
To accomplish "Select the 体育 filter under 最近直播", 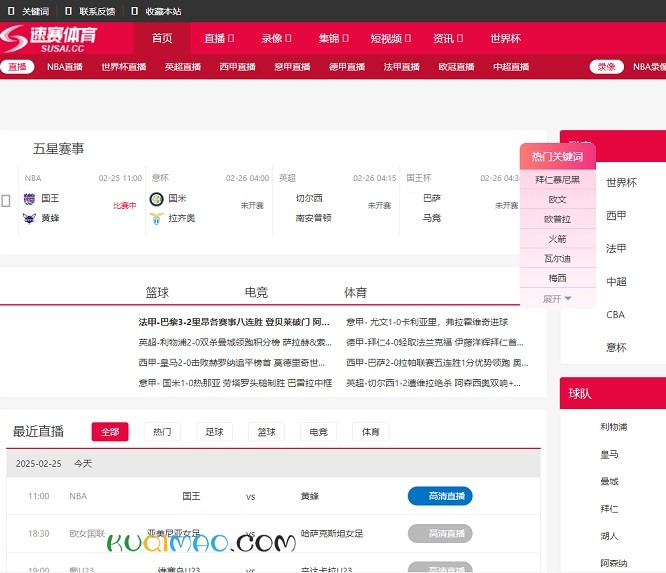I will [370, 432].
